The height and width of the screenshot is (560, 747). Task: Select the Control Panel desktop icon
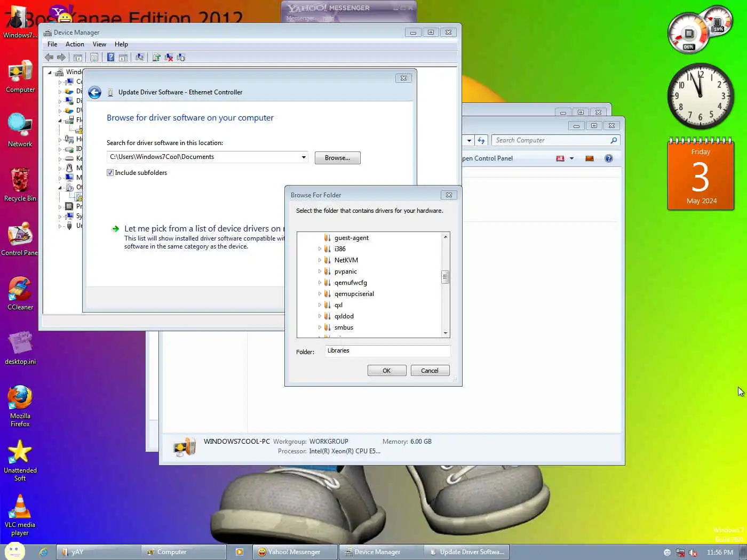click(20, 239)
